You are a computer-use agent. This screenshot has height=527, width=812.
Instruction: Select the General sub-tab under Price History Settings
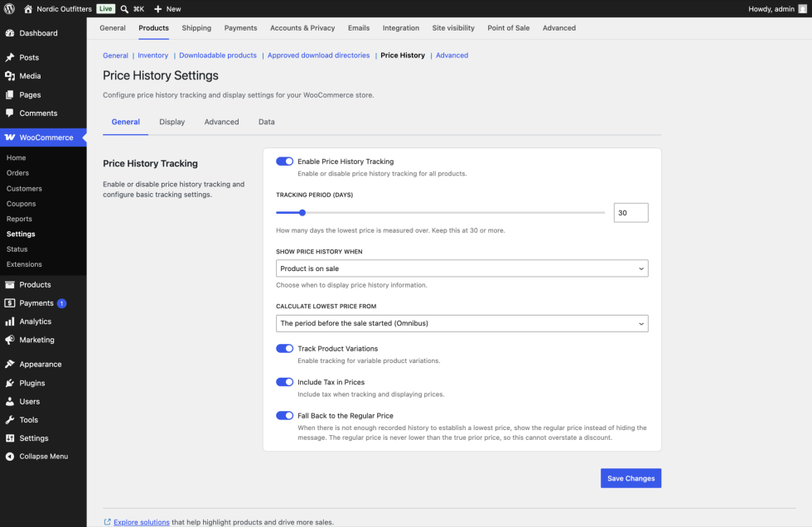point(125,122)
